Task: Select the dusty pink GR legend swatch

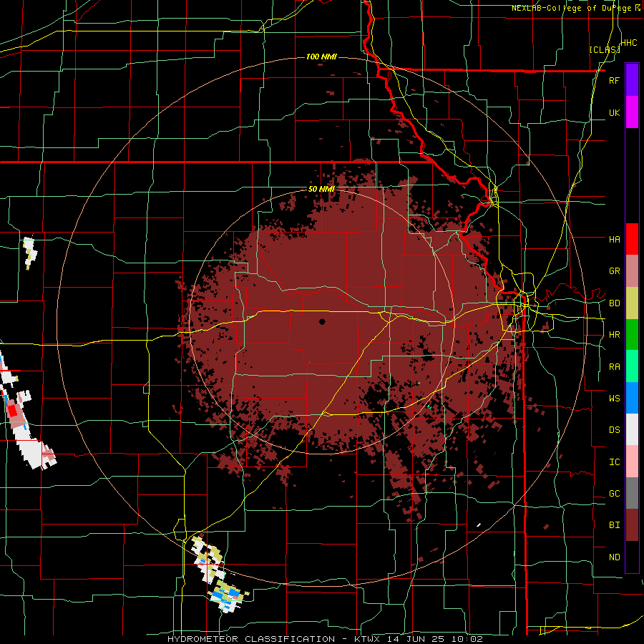Action: pos(632,271)
